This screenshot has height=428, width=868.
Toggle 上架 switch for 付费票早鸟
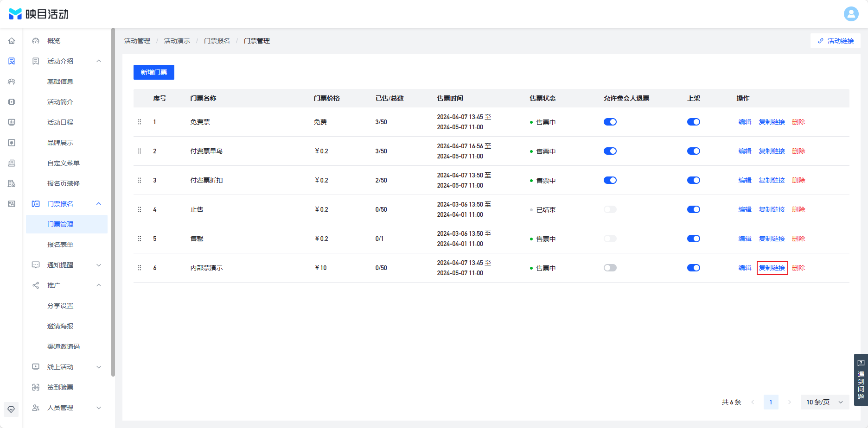[694, 151]
